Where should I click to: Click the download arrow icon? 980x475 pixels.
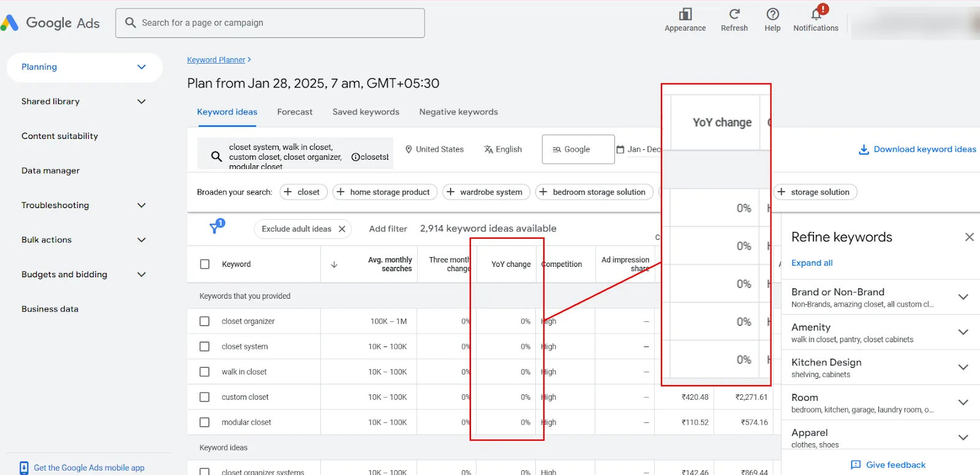(x=864, y=149)
